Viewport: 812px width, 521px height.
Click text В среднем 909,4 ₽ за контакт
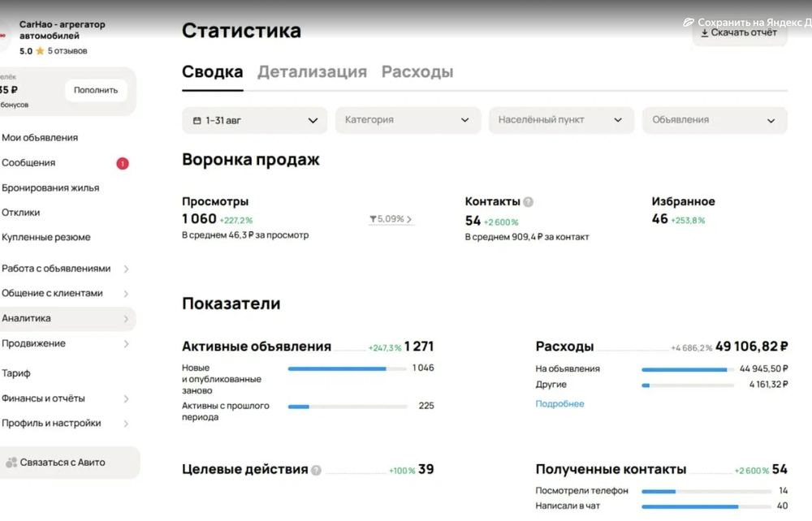tap(527, 237)
